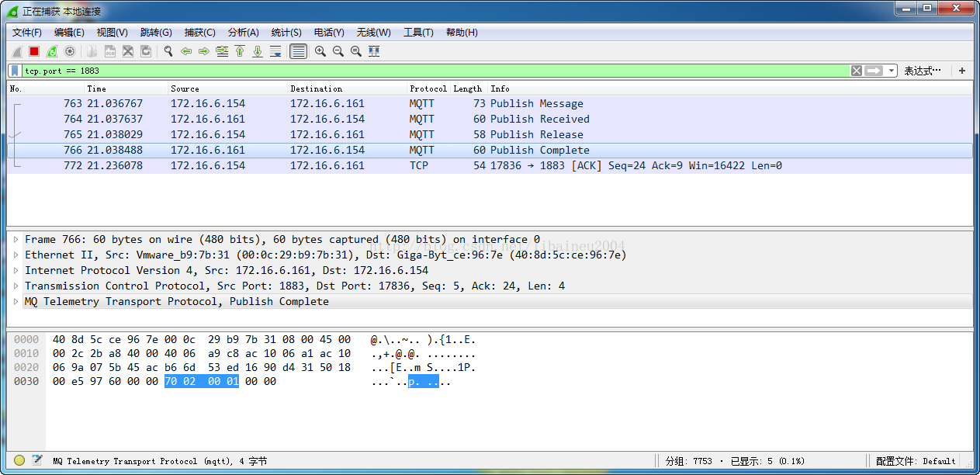980x475 pixels.
Task: Zoom in main window text
Action: [x=320, y=51]
